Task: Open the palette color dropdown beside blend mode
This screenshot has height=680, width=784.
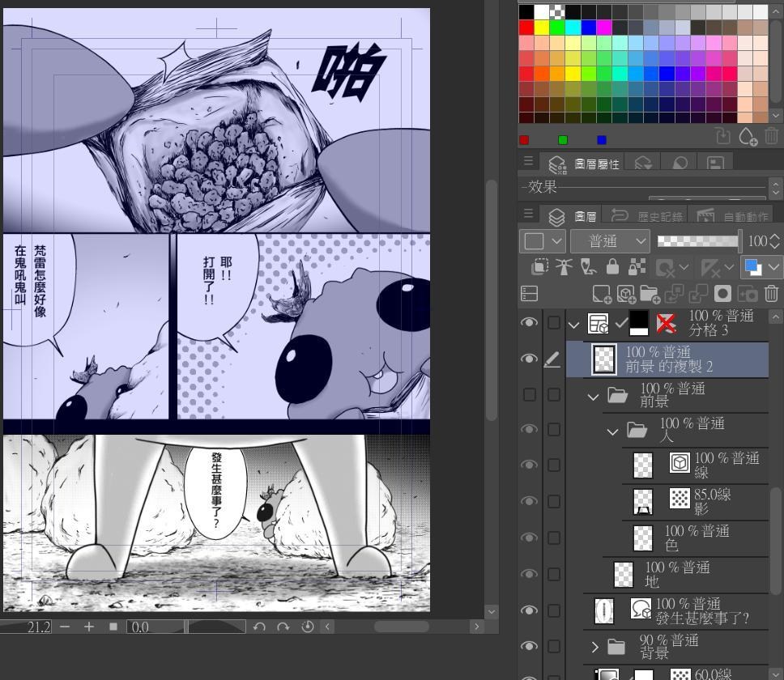Action: (542, 241)
